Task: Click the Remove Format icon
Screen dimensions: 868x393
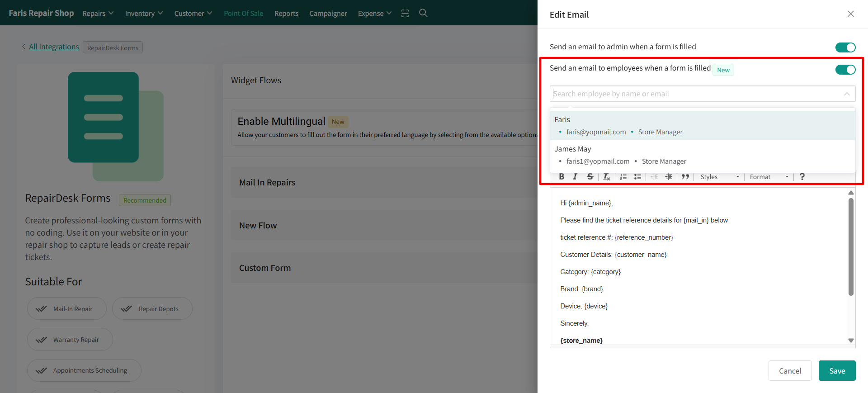Action: pos(607,177)
